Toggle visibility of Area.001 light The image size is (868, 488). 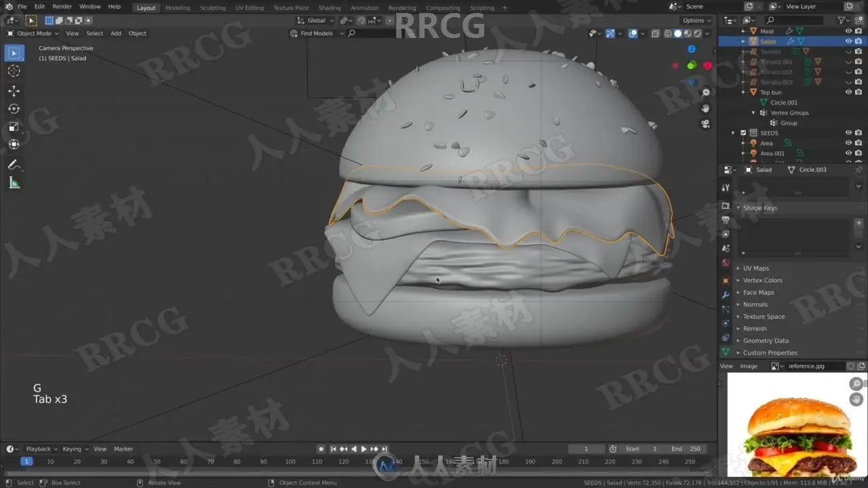tap(848, 153)
